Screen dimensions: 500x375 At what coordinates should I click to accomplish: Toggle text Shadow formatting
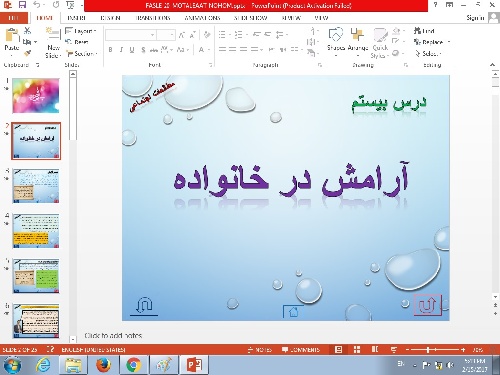[143, 50]
